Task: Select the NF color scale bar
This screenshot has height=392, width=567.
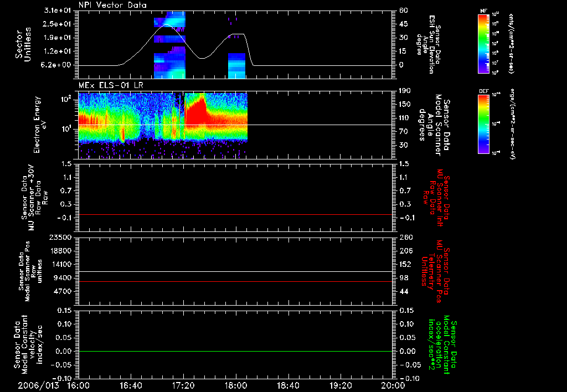Action: click(x=484, y=44)
